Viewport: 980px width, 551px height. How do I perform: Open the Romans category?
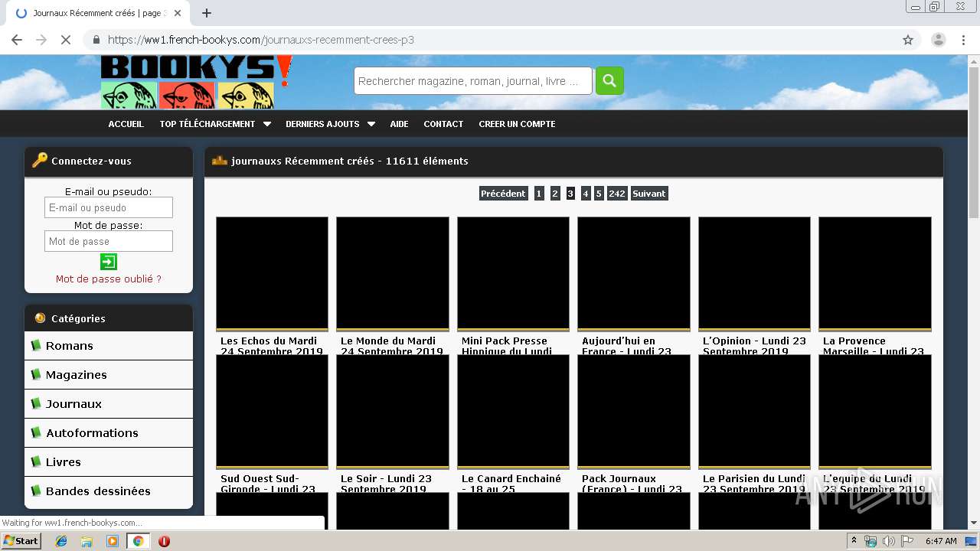[70, 346]
